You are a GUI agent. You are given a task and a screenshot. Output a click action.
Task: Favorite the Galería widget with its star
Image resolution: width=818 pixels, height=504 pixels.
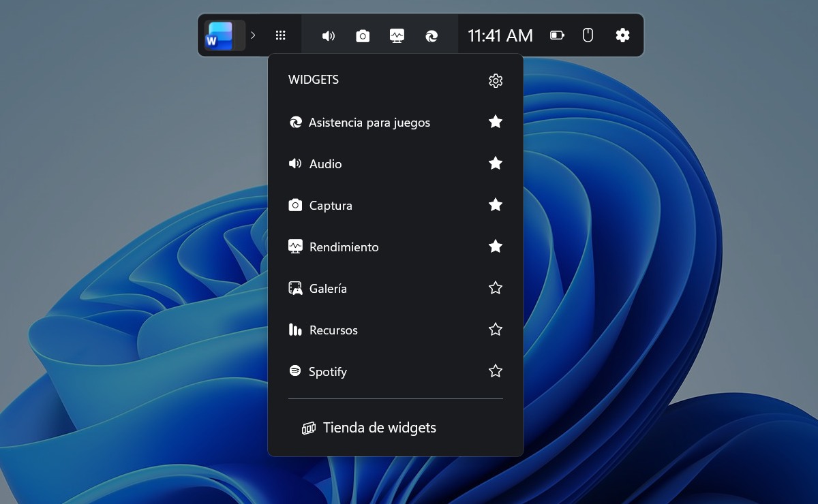pyautogui.click(x=496, y=288)
